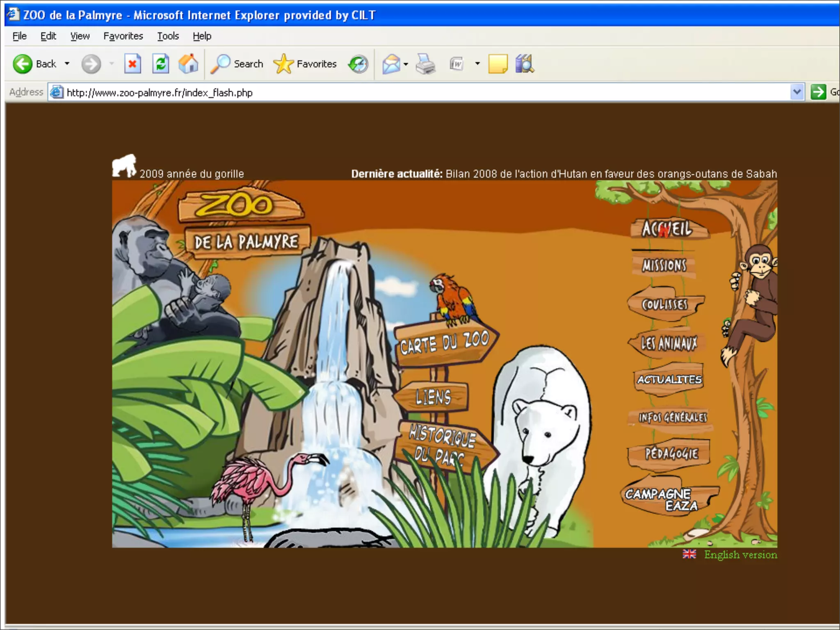Open the Favorites menu
The width and height of the screenshot is (840, 630).
click(123, 36)
